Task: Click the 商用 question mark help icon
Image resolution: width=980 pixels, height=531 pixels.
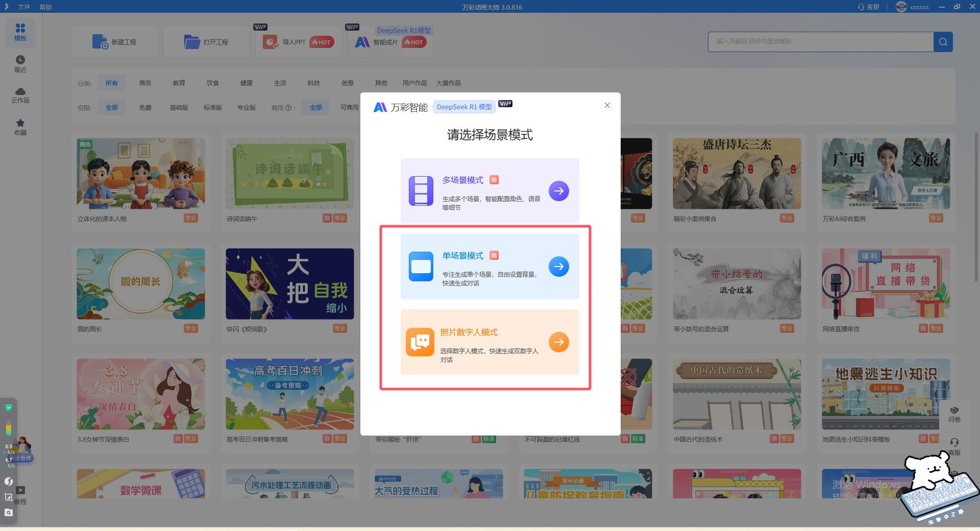Action: pyautogui.click(x=288, y=108)
